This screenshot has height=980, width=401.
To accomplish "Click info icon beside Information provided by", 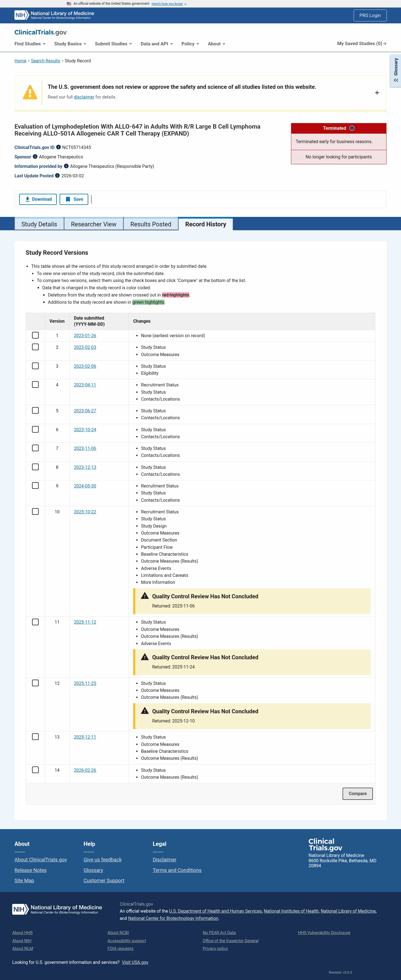I will point(66,166).
